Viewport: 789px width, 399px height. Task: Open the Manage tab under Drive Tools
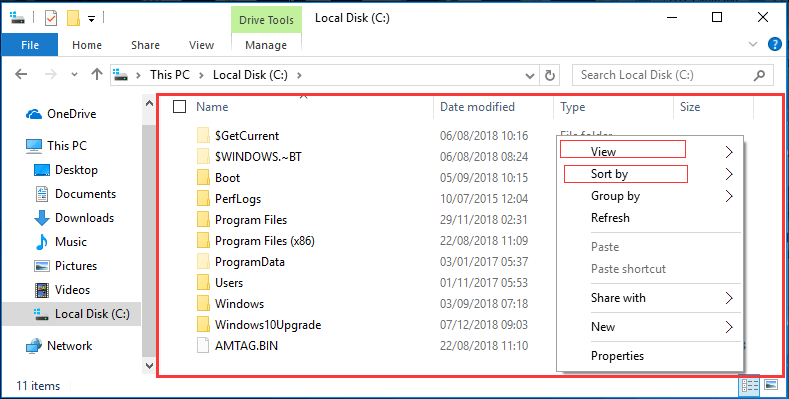tap(266, 45)
